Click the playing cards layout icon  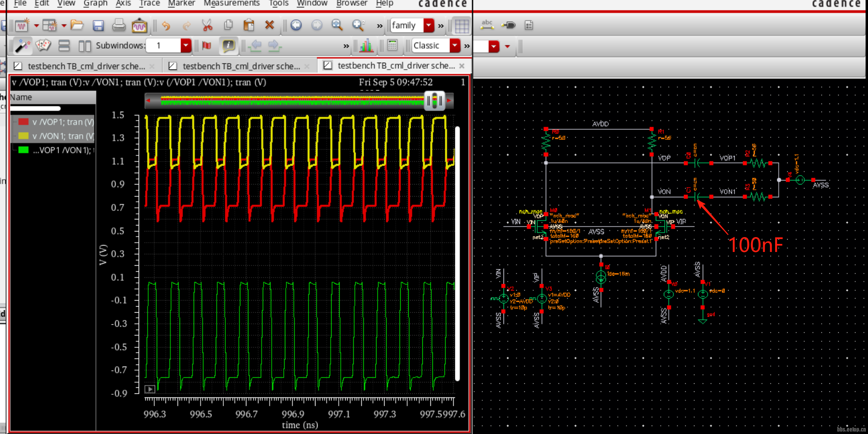point(43,45)
